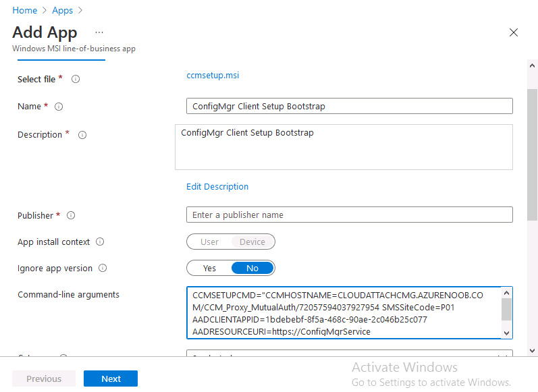Open the Apps breadcrumb link
Screen dimensions: 538x392
63,10
